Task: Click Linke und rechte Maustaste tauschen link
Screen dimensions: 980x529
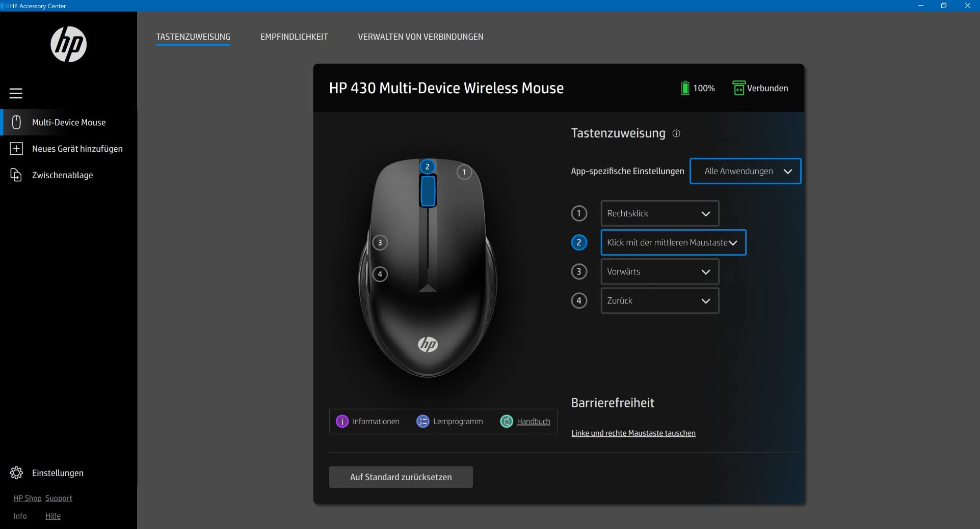Action: click(x=633, y=433)
